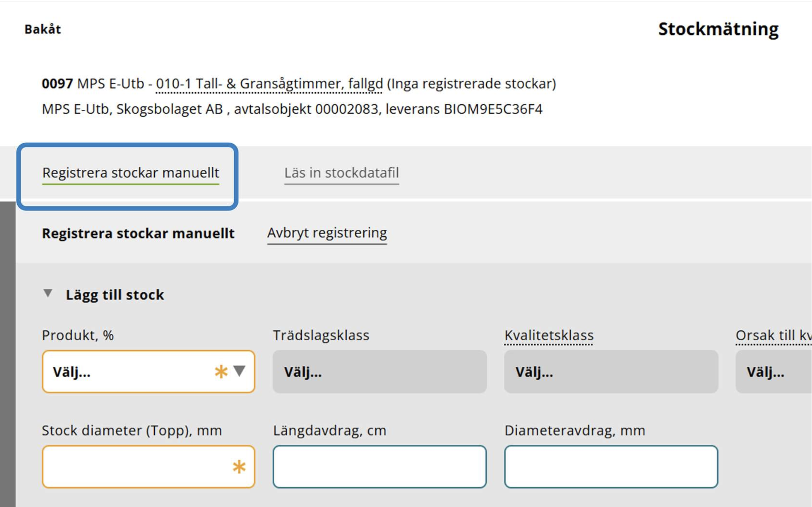
Task: Open the Kvalitetsklass dropdown
Action: click(x=611, y=372)
